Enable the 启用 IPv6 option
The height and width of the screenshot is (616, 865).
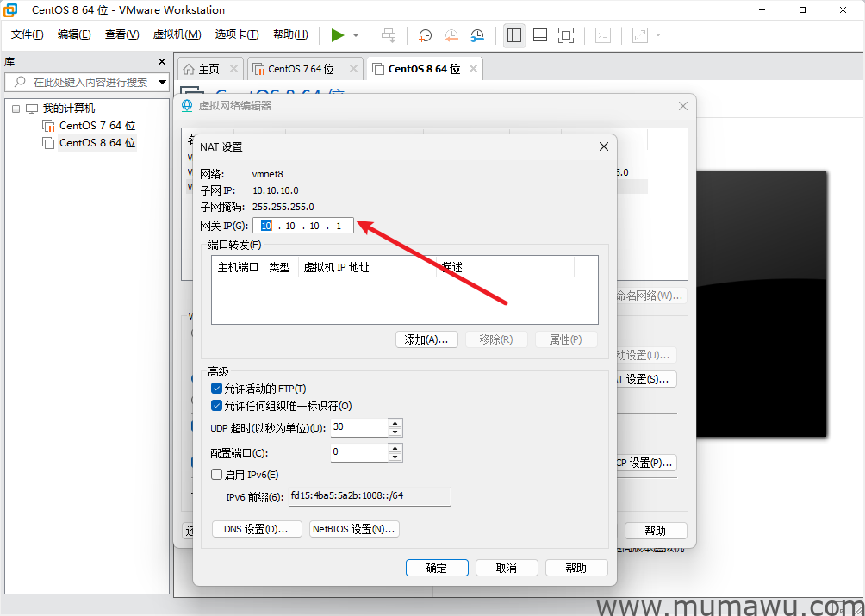pyautogui.click(x=217, y=475)
